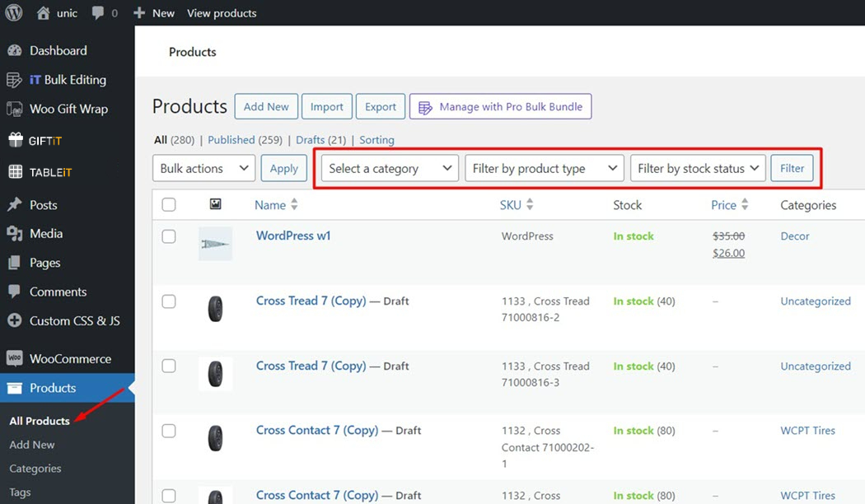Screen dimensions: 865x504
Task: Open Woo Gift Wrap from the sidebar icon
Action: [x=16, y=109]
